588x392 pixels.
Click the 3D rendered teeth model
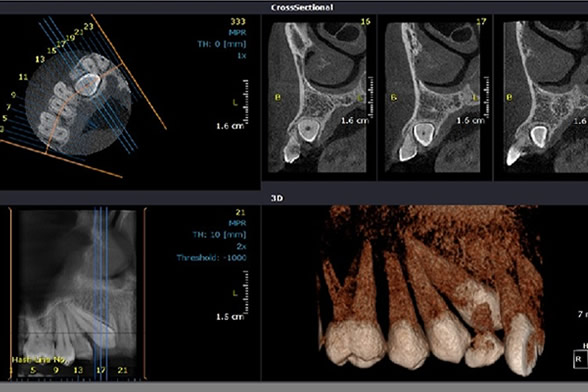click(x=431, y=291)
